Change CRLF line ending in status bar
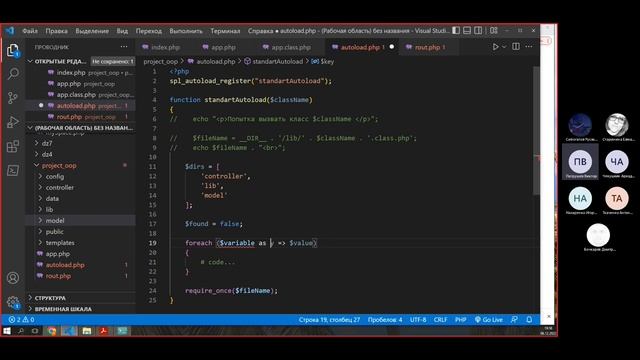 point(440,320)
